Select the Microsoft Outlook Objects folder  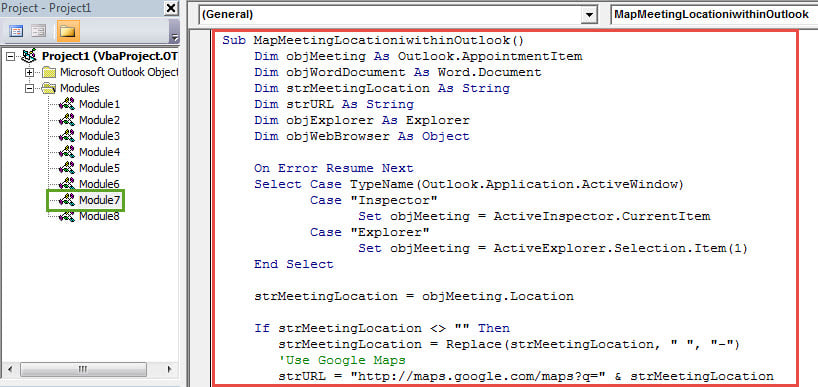click(119, 72)
